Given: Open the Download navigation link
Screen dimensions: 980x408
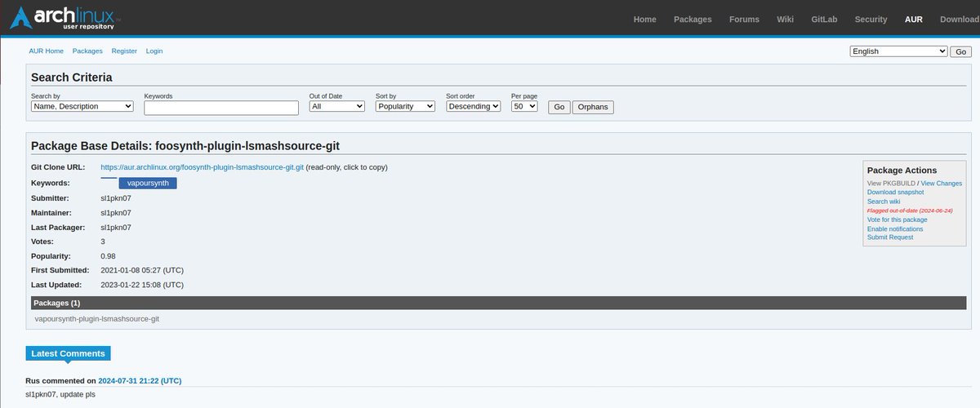Looking at the screenshot, I should point(960,19).
